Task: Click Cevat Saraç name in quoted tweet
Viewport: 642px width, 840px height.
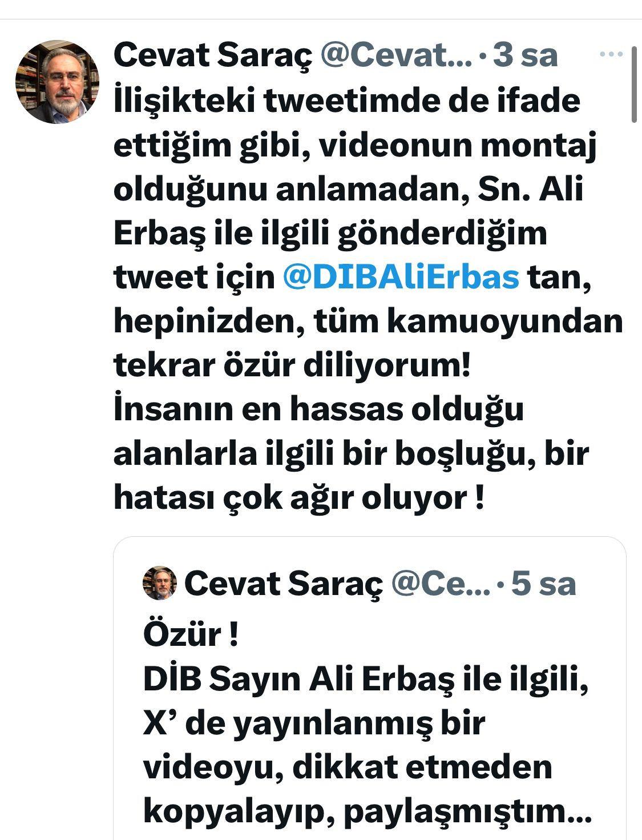Action: click(x=283, y=583)
